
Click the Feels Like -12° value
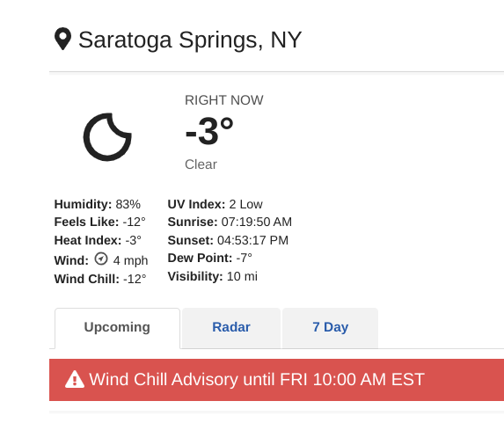tap(100, 222)
